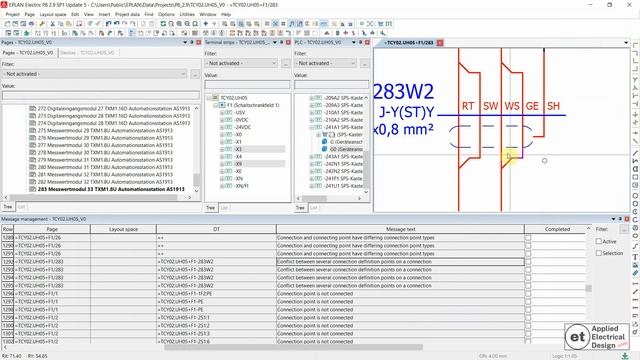Click the Cut scissors icon in toolbar
This screenshot has height=360, width=640.
52,24
